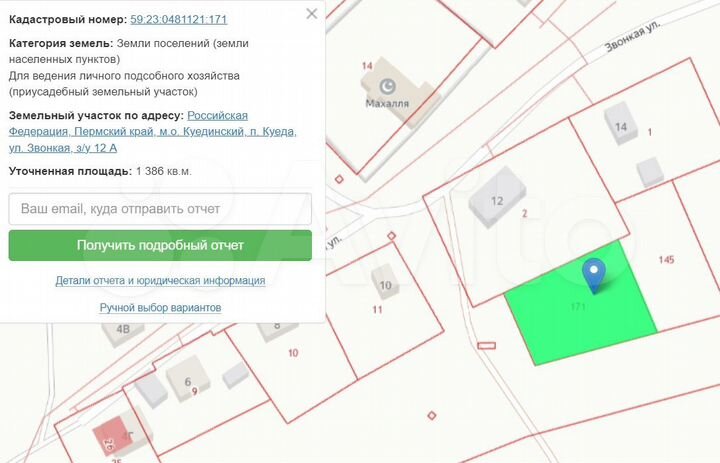This screenshot has height=463, width=720.
Task: Click the Махалля mosque icon
Action: 388,86
